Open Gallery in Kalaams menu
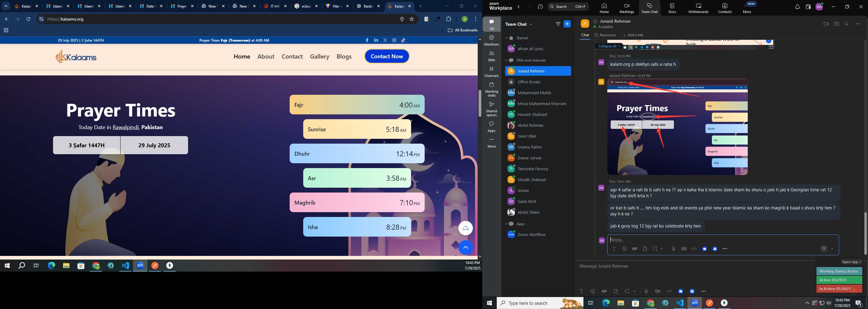Viewport: 868px width, 309px height. point(320,56)
